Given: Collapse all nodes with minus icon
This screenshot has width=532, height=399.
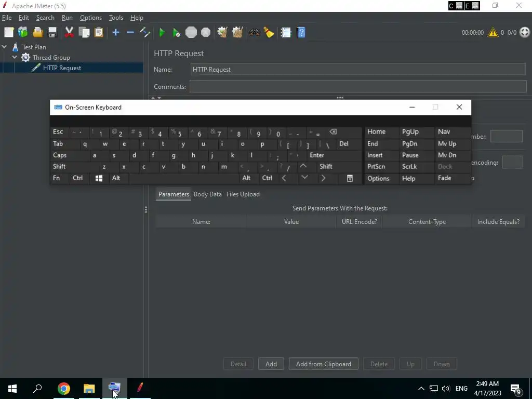Looking at the screenshot, I should click(130, 33).
